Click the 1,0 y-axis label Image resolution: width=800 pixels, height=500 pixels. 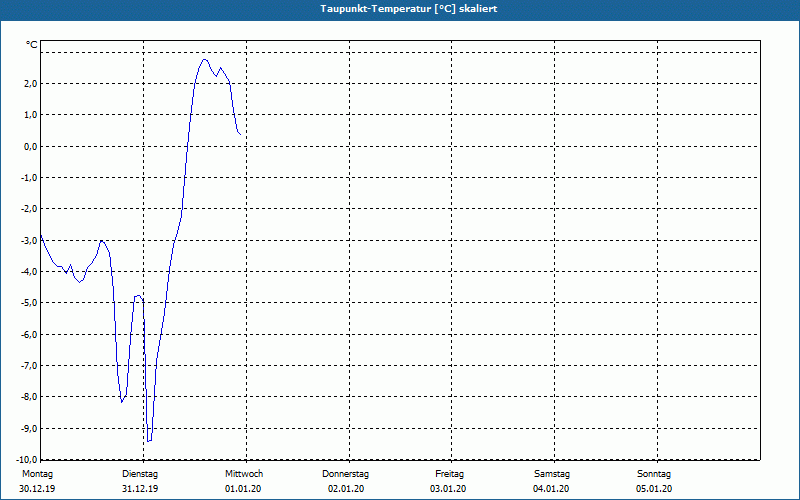coord(30,115)
